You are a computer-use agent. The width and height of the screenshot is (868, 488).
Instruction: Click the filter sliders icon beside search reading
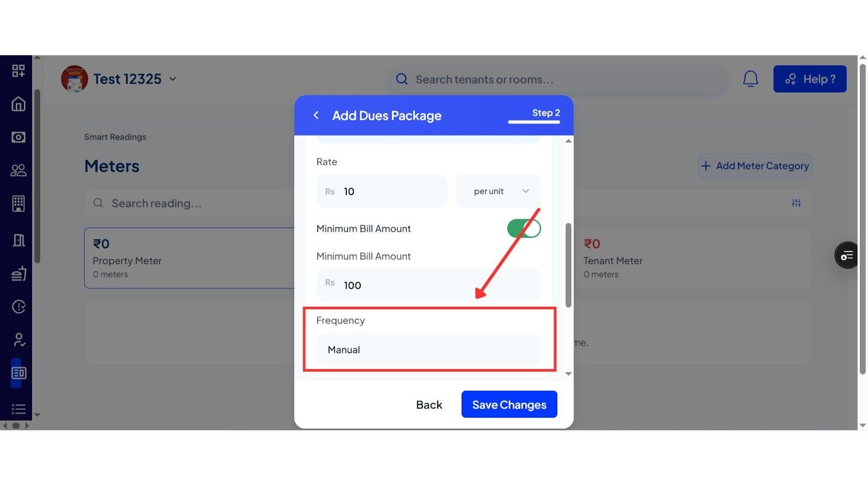tap(796, 203)
